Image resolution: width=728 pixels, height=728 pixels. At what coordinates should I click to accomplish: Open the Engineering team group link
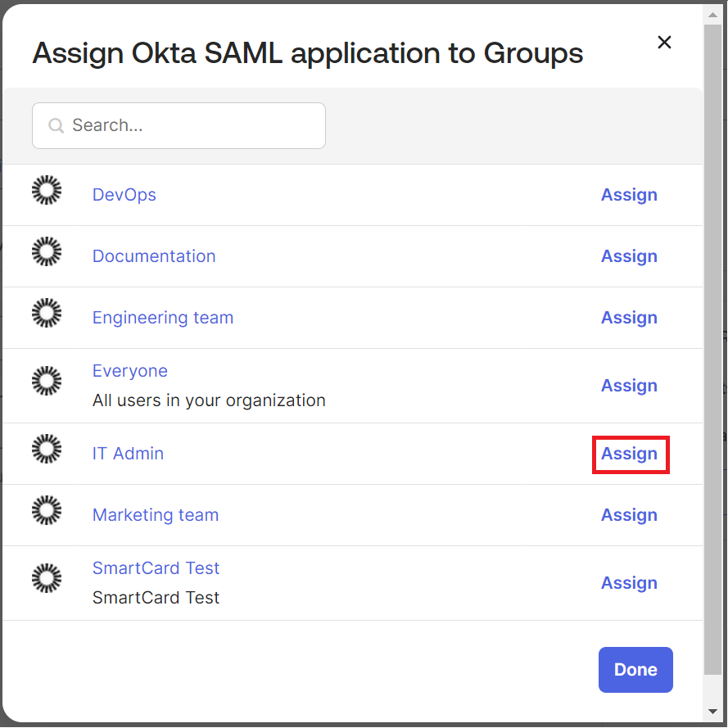(162, 318)
